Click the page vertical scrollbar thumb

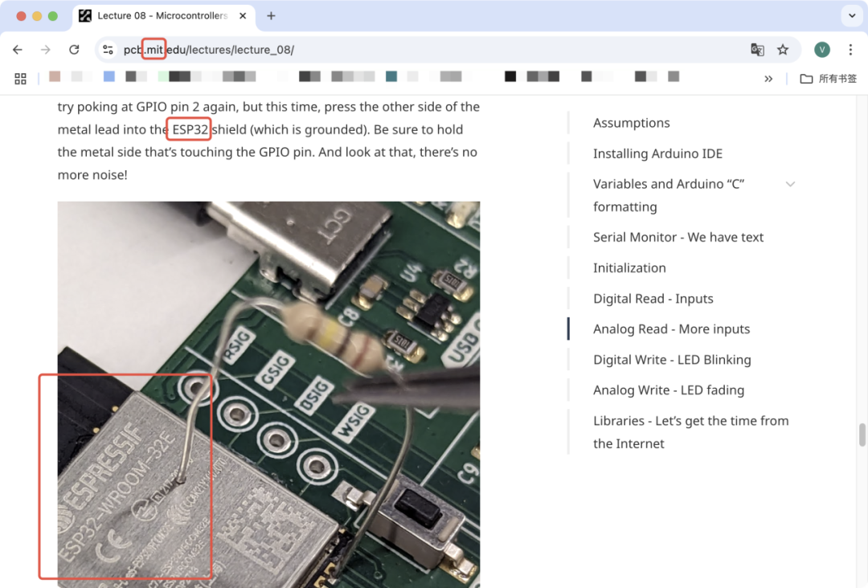point(862,435)
